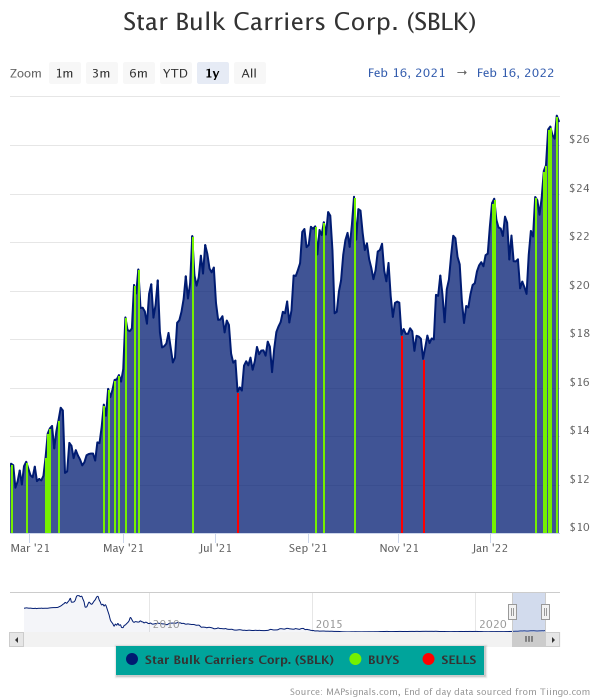This screenshot has width=600, height=700.
Task: Click the Mar '21 x-axis label
Action: tap(30, 548)
